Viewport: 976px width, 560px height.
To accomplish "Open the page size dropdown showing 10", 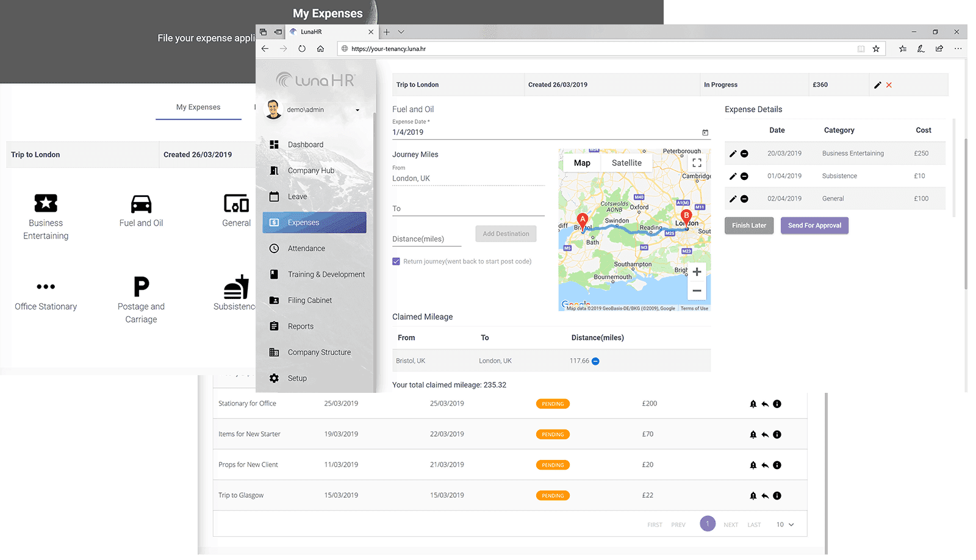I will tap(785, 525).
